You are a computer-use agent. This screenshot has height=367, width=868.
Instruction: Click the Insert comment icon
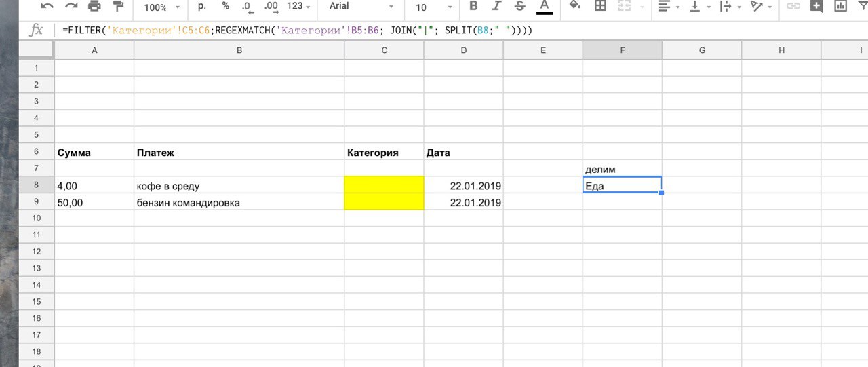(x=816, y=7)
